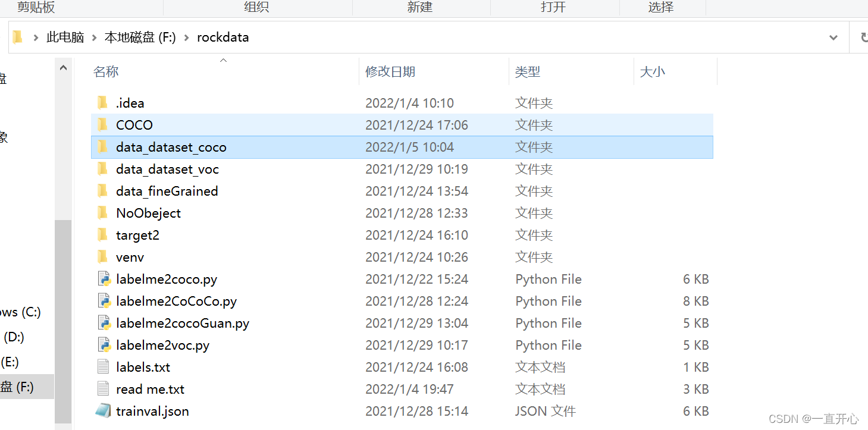Click the text file icon of labels.txt

(x=104, y=367)
